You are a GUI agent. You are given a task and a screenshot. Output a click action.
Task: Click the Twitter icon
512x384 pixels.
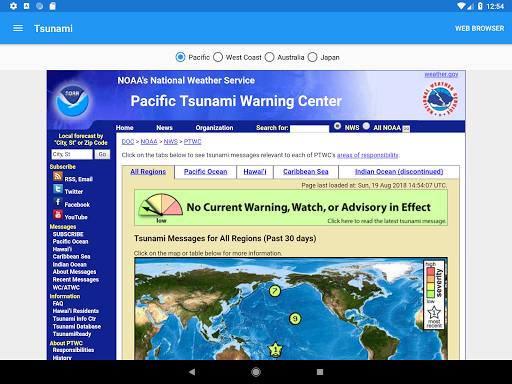tap(58, 189)
